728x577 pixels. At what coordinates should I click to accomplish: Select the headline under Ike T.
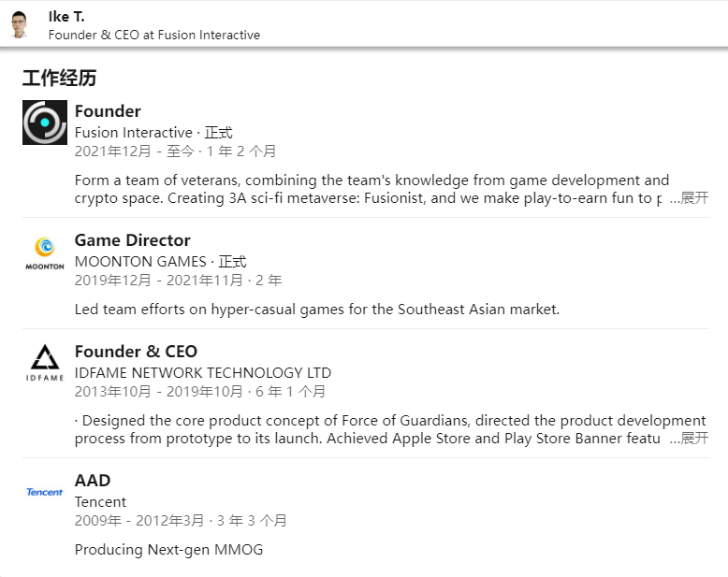point(154,35)
